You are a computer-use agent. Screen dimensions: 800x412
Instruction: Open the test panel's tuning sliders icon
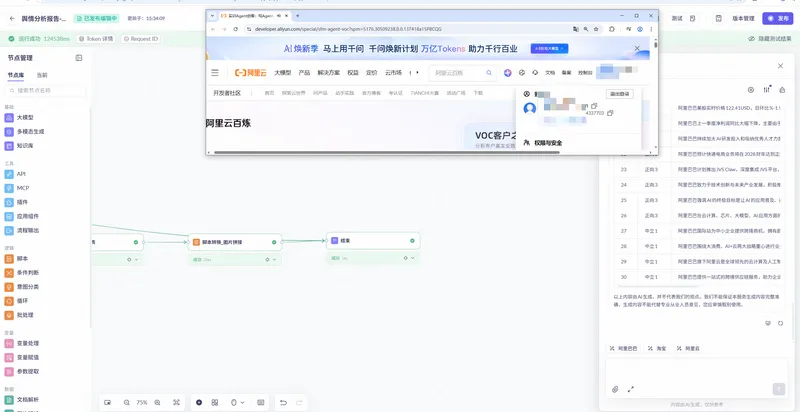(x=767, y=90)
